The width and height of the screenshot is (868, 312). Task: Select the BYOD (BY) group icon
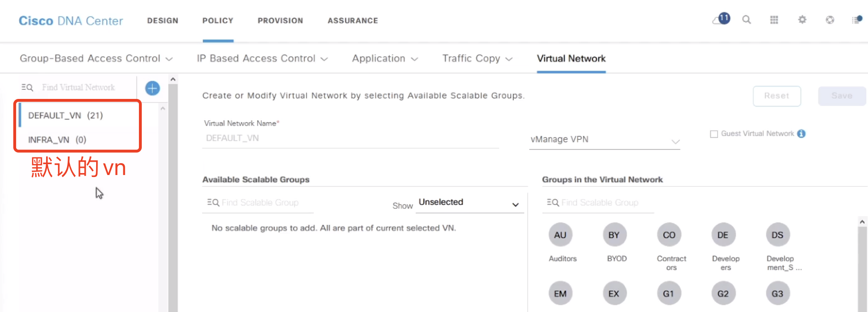click(x=614, y=235)
